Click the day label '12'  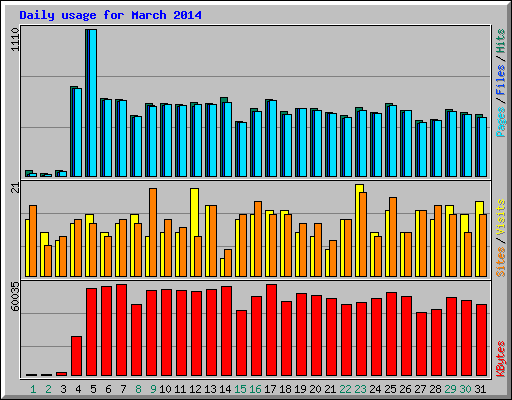click(x=195, y=389)
